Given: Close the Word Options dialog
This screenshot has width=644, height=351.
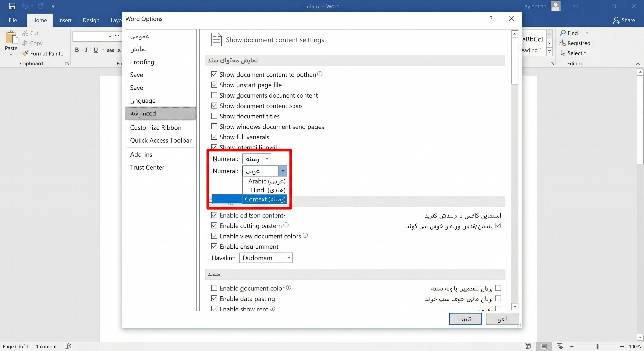Looking at the screenshot, I should coord(512,19).
